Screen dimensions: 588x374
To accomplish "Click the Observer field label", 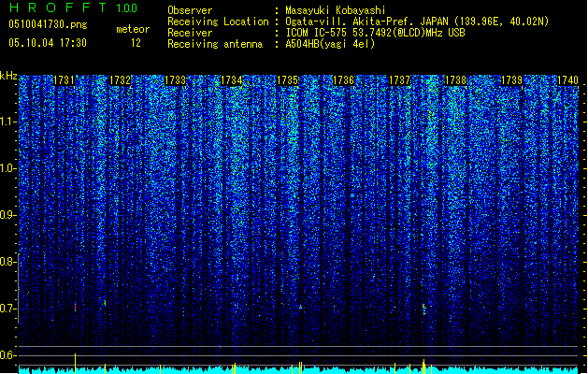I will pyautogui.click(x=190, y=10).
